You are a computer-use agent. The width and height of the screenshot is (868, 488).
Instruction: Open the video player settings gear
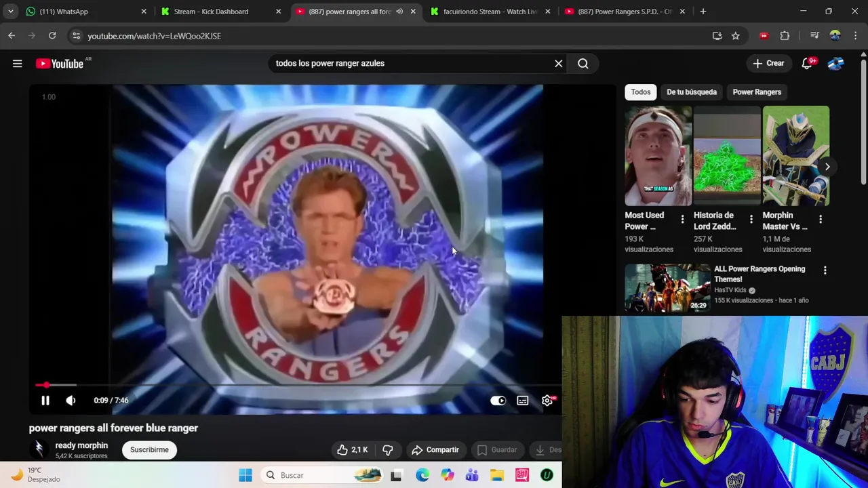tap(547, 401)
